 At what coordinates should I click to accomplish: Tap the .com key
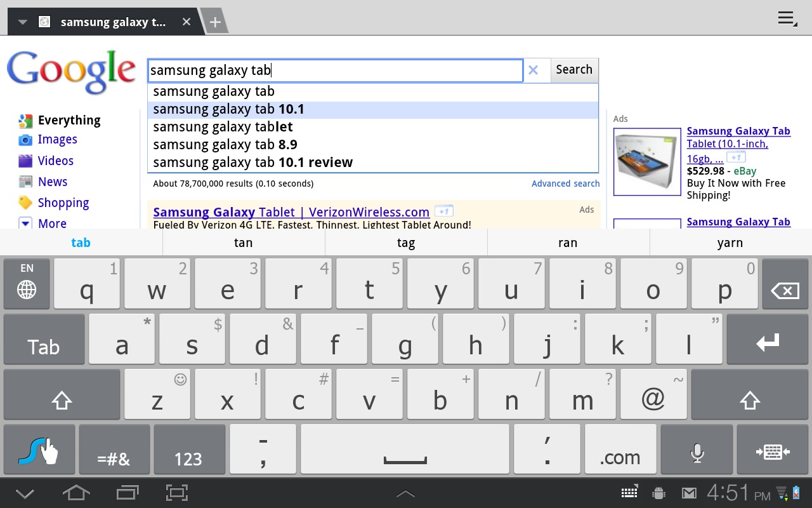[x=620, y=450]
